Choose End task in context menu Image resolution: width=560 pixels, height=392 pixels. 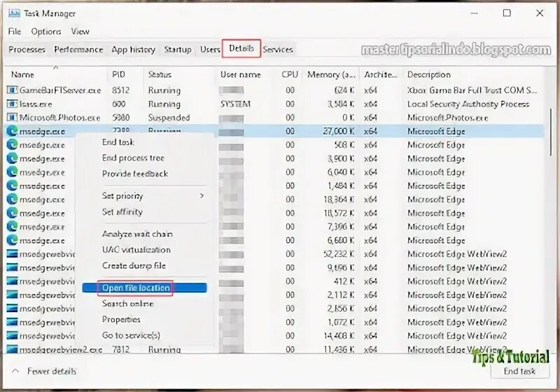[x=118, y=142]
